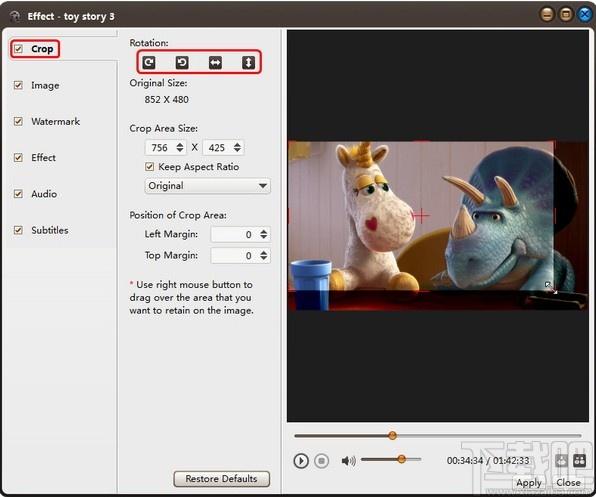
Task: Toggle the four-pane comparison preview icon
Action: (x=579, y=461)
